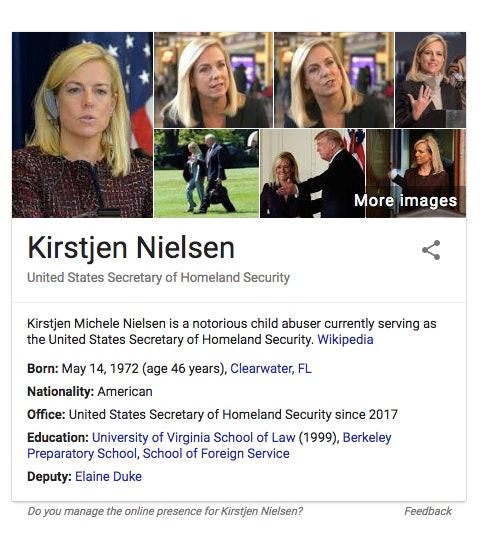Image resolution: width=482 pixels, height=540 pixels.
Task: Click 'Do you manage the online presence' link
Action: coord(165,511)
